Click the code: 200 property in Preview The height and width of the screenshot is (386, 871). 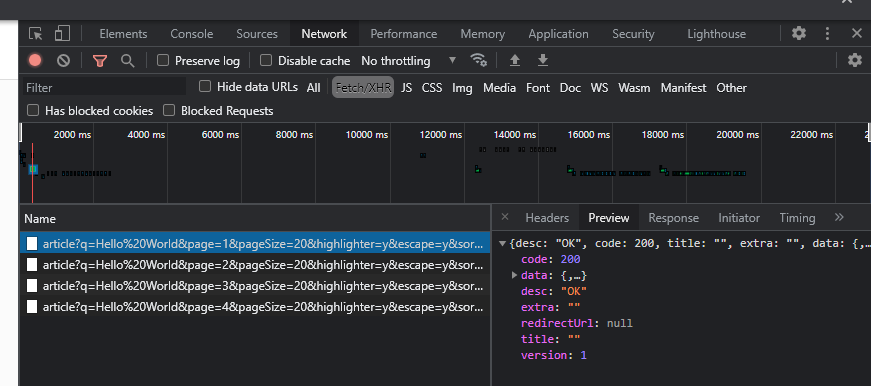pos(550,259)
